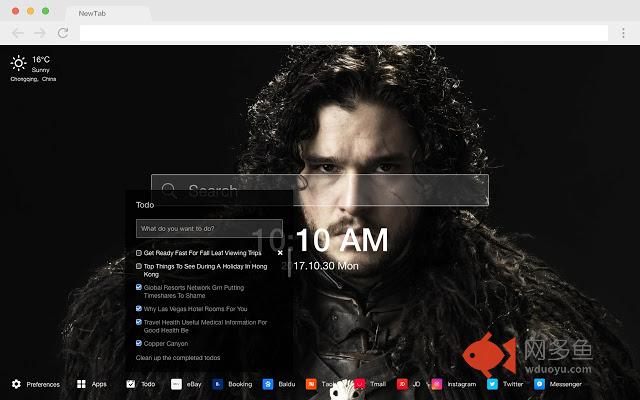Open the Instagram shortcut icon
This screenshot has width=640, height=400.
[x=437, y=384]
